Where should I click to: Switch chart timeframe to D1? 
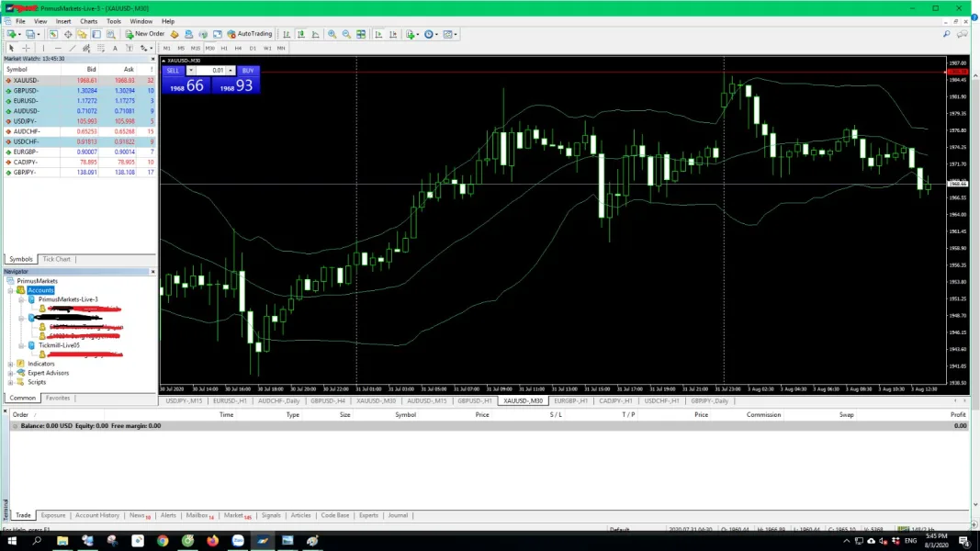click(253, 48)
